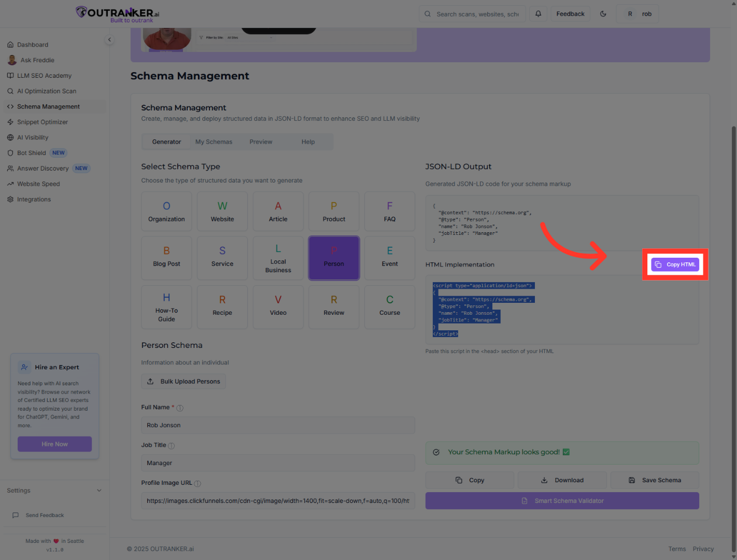Click Hire Now in expert card
Viewport: 737px width, 560px height.
pyautogui.click(x=55, y=444)
